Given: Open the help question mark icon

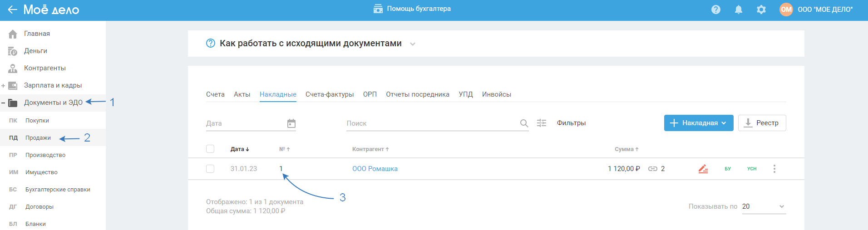Looking at the screenshot, I should click(x=716, y=10).
